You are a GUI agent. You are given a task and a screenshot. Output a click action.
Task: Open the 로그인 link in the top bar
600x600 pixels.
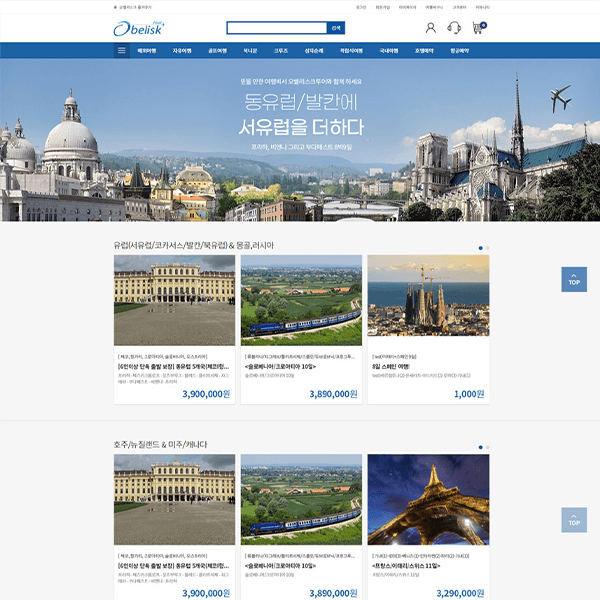pyautogui.click(x=361, y=7)
